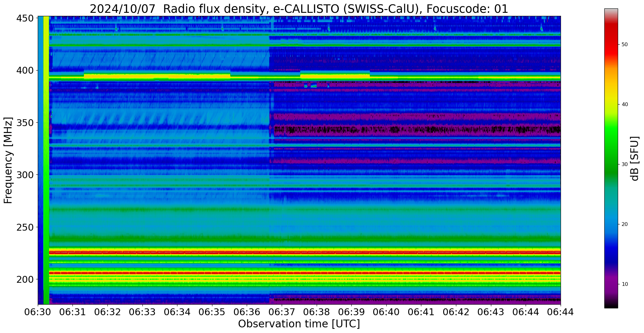
Task: Click the yellow-green vertical stripe at spectrogram start
Action: pos(46,160)
